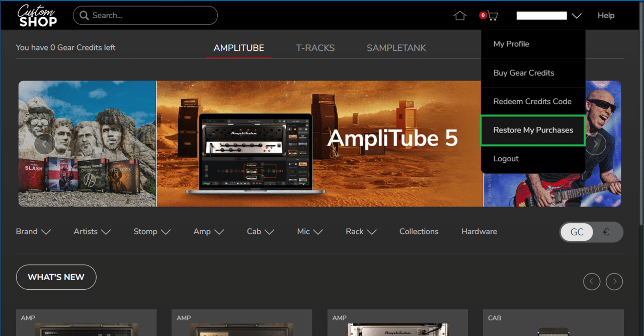644x336 pixels.
Task: Expand the Rack filter
Action: click(361, 232)
